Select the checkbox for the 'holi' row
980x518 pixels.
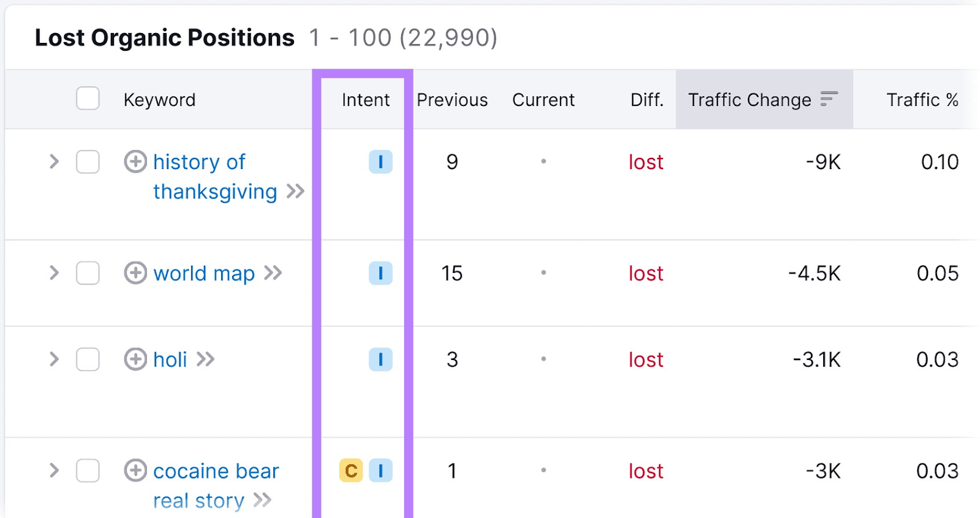click(x=88, y=359)
